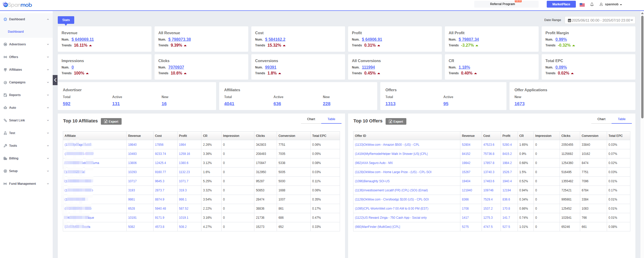
Task: Open the Referral Program link
Action: point(502,4)
